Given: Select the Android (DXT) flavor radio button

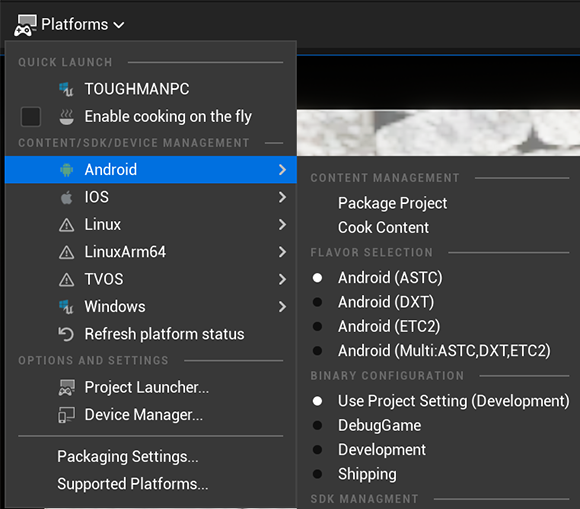Looking at the screenshot, I should (x=317, y=302).
